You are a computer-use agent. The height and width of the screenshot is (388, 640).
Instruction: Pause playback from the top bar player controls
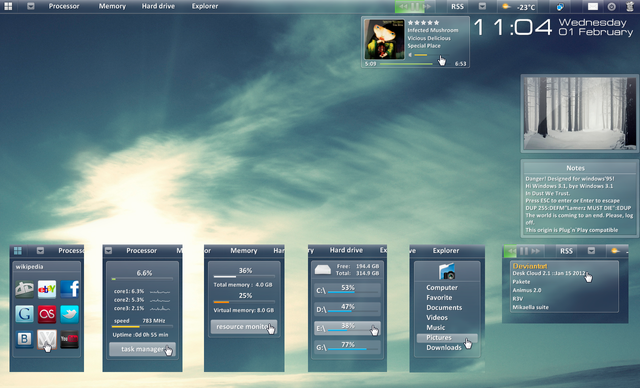[x=415, y=6]
